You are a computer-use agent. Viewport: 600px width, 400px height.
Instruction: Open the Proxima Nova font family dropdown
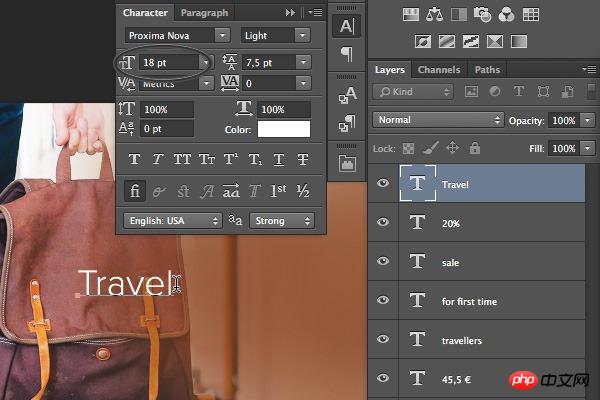222,36
